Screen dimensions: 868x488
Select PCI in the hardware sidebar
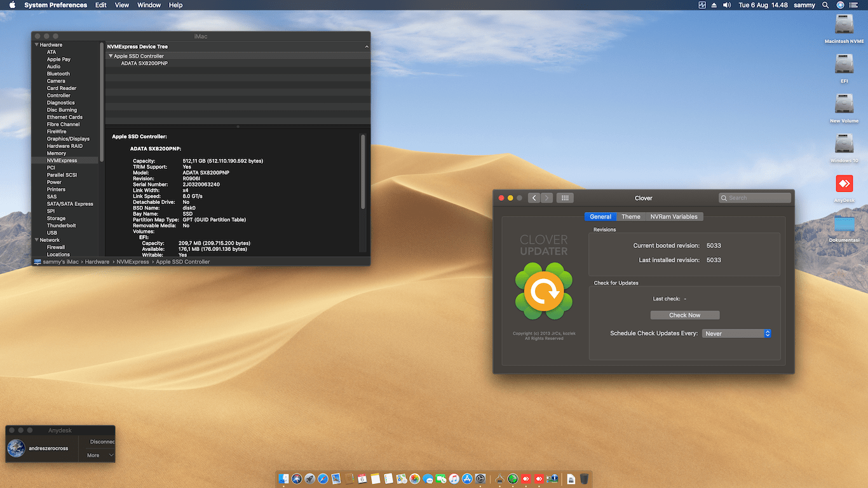(51, 168)
